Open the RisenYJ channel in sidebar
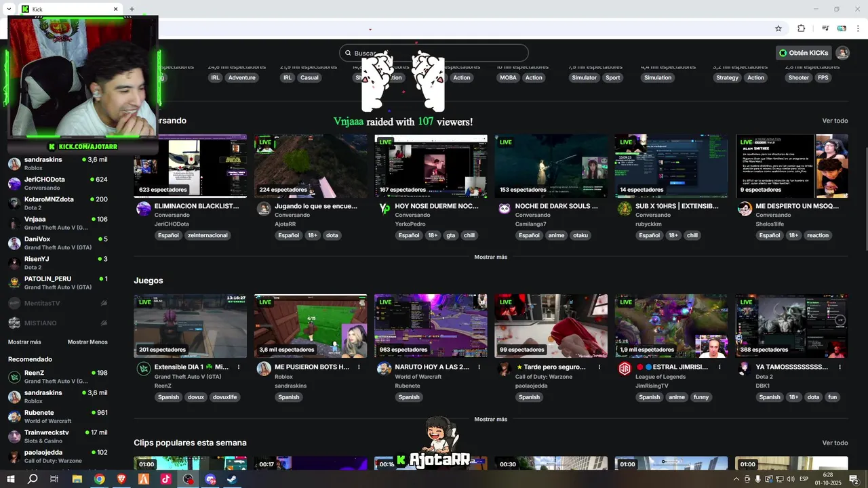Viewport: 868px width, 488px height. [x=58, y=262]
